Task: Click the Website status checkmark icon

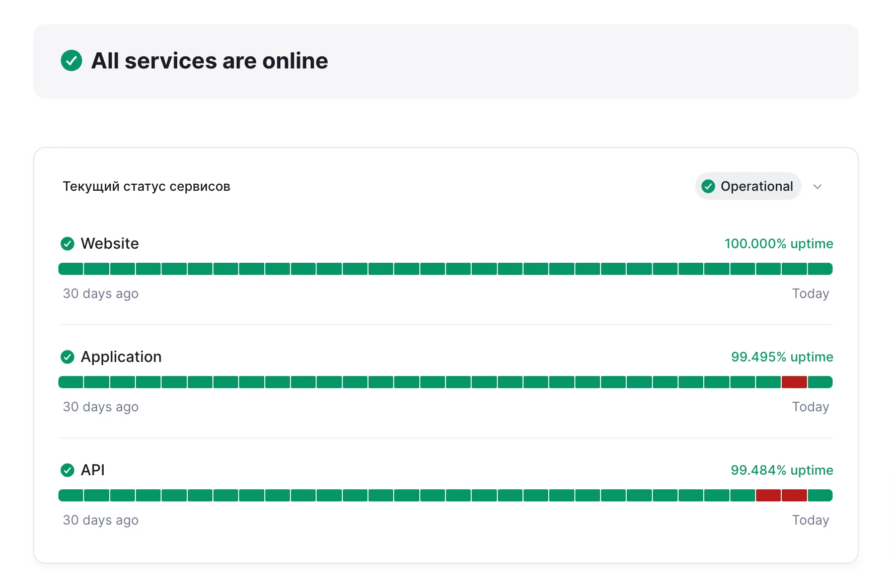Action: tap(67, 244)
